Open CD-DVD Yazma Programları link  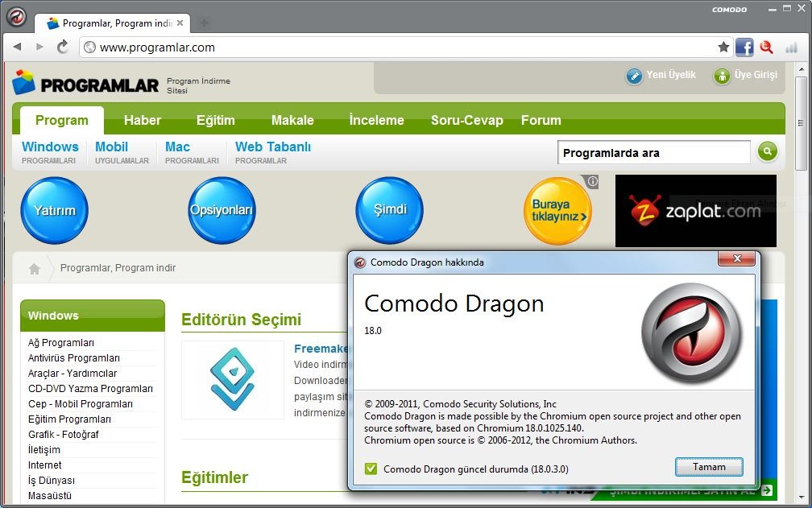pos(90,389)
